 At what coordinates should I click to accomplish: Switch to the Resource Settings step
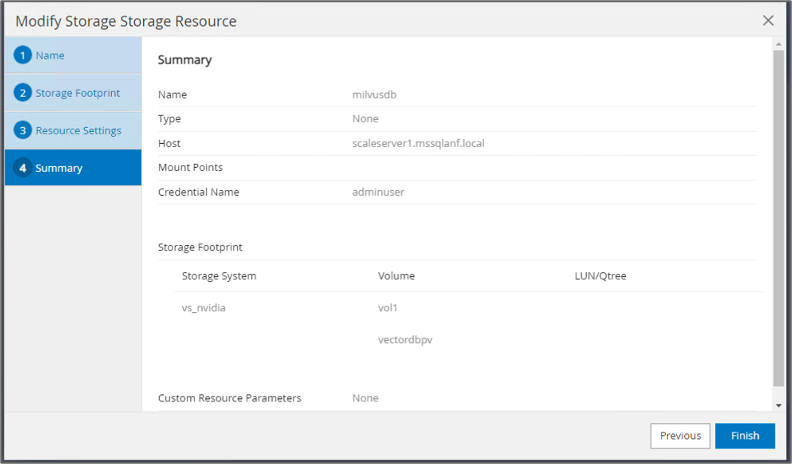[x=78, y=130]
